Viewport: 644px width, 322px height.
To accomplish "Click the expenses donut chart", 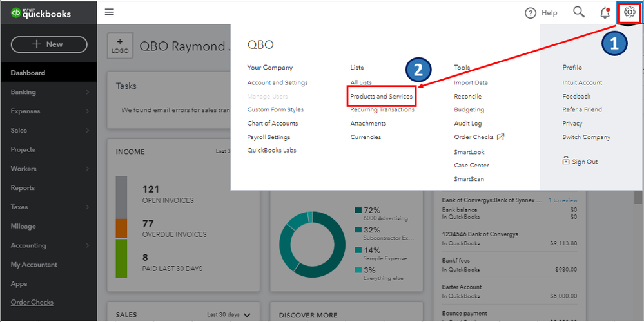I will click(312, 245).
